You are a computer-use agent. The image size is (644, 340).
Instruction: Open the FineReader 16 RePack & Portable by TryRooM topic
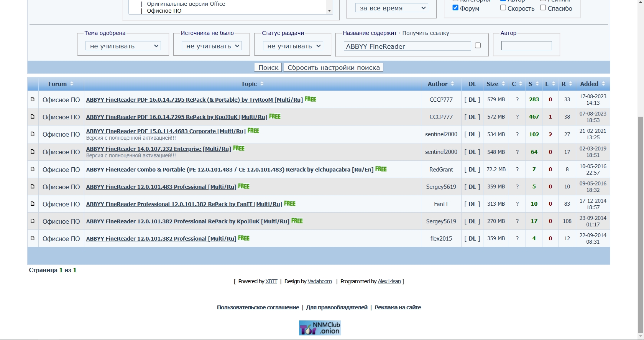(194, 100)
